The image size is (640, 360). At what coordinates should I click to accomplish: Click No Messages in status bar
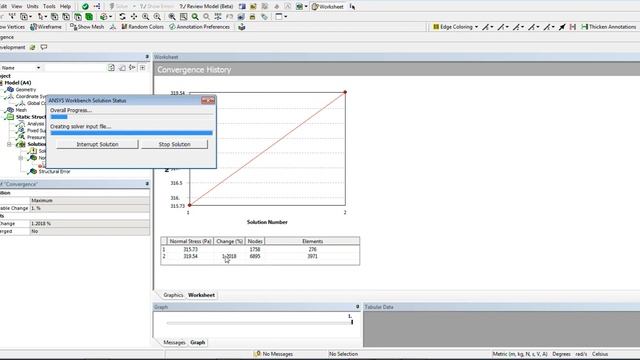[x=273, y=354]
